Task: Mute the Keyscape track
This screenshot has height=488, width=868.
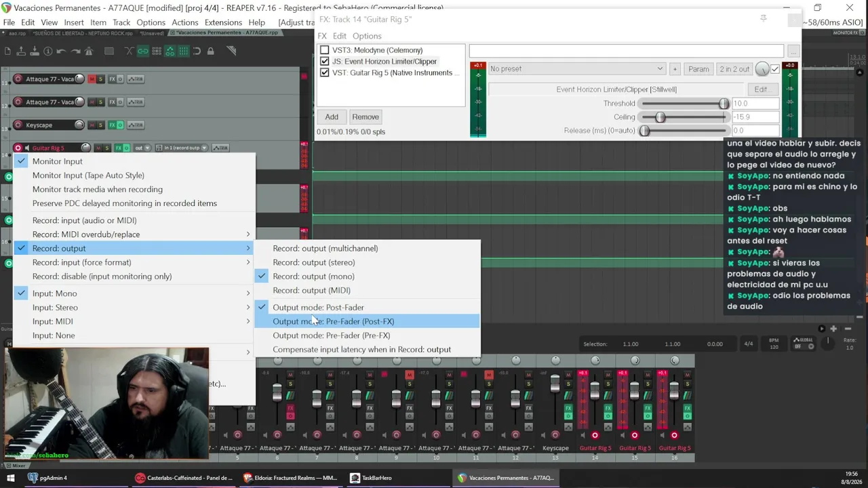Action: (x=92, y=125)
